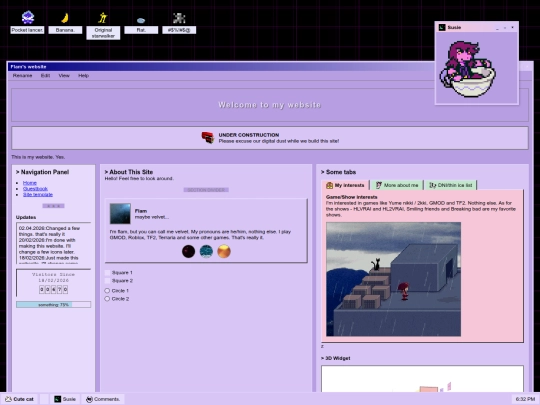Switch to the DNI/thin ice list tab

pyautogui.click(x=451, y=185)
